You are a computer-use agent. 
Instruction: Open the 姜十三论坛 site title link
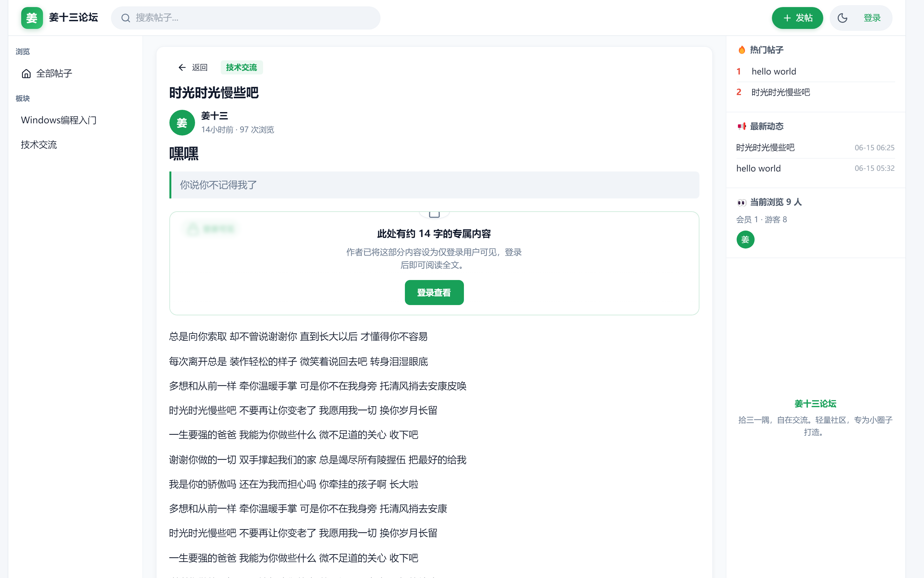[74, 18]
